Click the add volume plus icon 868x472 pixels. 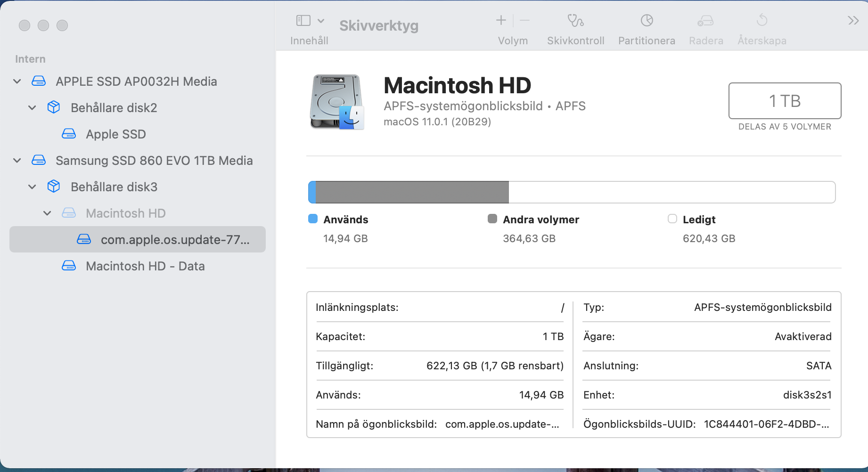point(501,20)
